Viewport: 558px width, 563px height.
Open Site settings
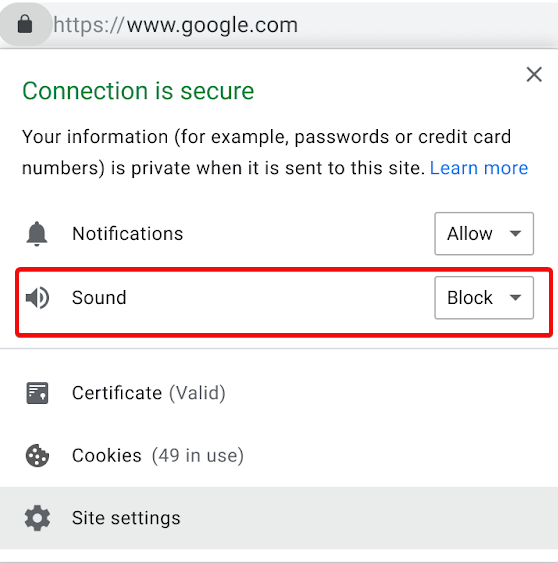(279, 518)
